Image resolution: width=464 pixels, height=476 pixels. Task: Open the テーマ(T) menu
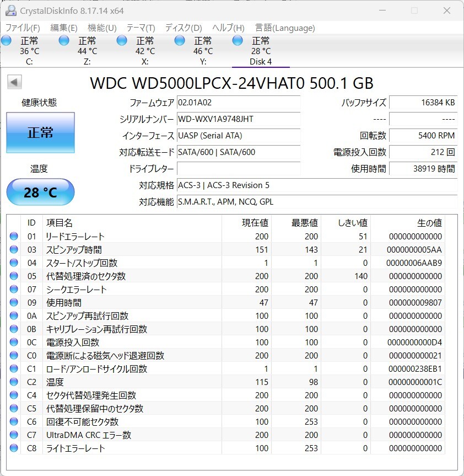141,28
